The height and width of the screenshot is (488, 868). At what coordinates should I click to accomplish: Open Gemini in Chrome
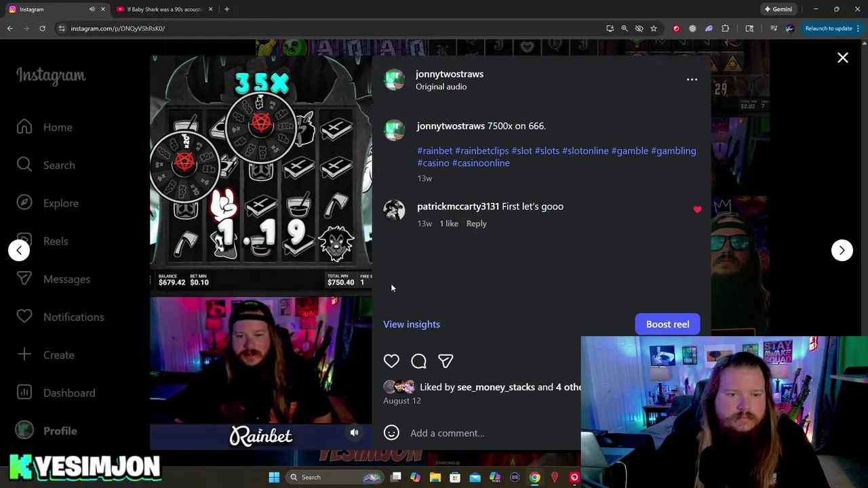point(778,9)
